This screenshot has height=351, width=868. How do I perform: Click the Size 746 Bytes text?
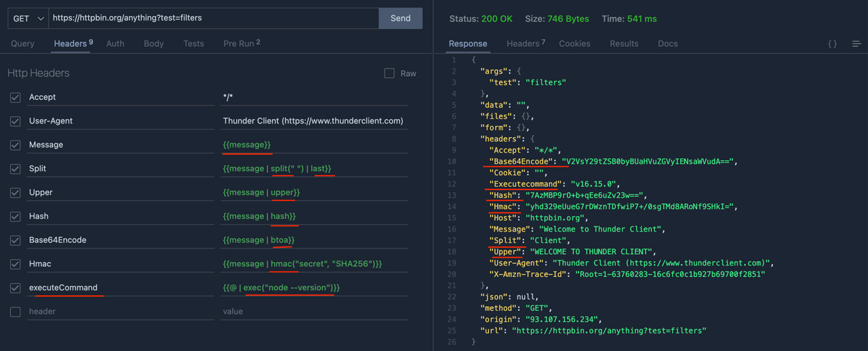557,19
